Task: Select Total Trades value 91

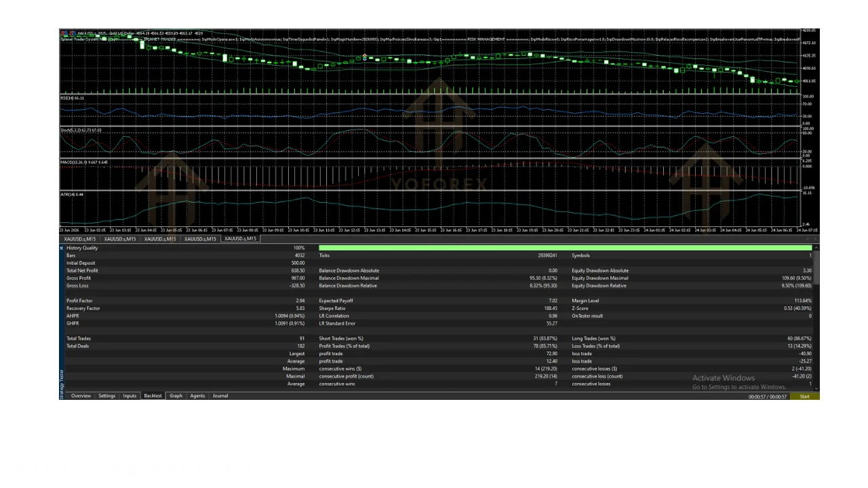Action: (x=302, y=338)
